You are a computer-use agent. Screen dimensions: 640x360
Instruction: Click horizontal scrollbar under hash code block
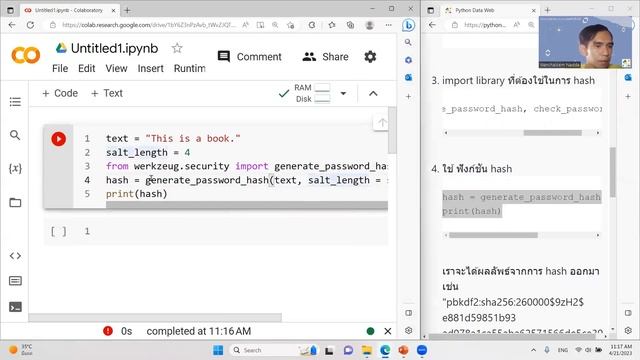493,235
